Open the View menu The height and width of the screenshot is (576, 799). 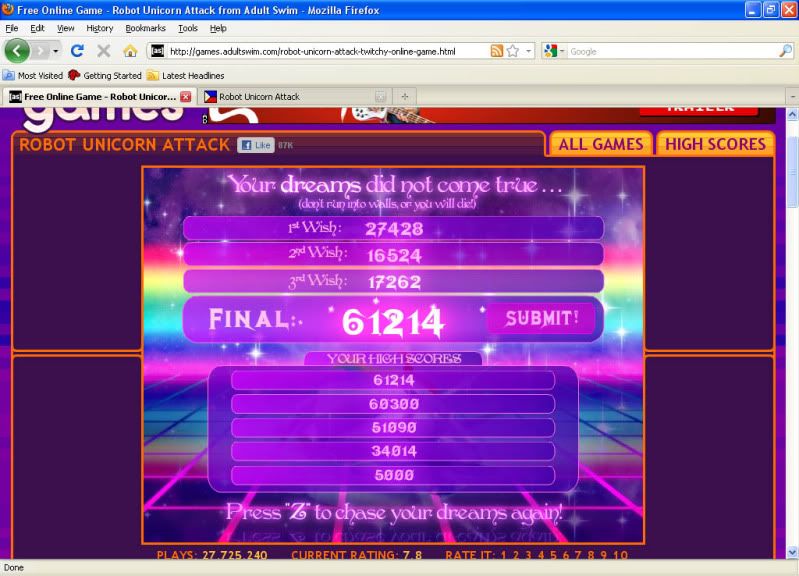(x=65, y=28)
